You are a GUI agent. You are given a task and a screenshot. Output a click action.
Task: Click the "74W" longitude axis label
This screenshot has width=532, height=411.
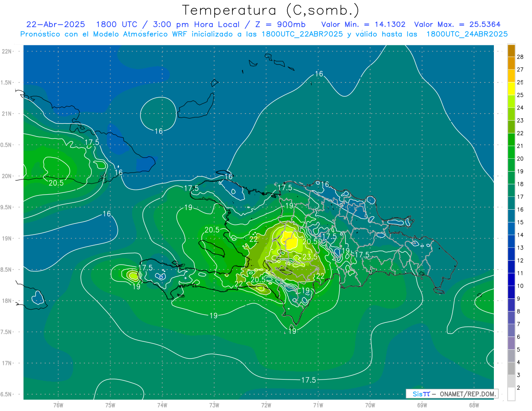coord(162,405)
